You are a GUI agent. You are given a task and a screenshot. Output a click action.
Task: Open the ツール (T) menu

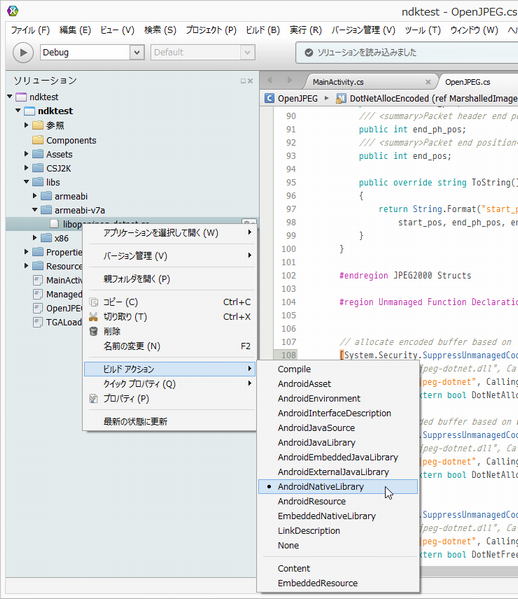(423, 30)
